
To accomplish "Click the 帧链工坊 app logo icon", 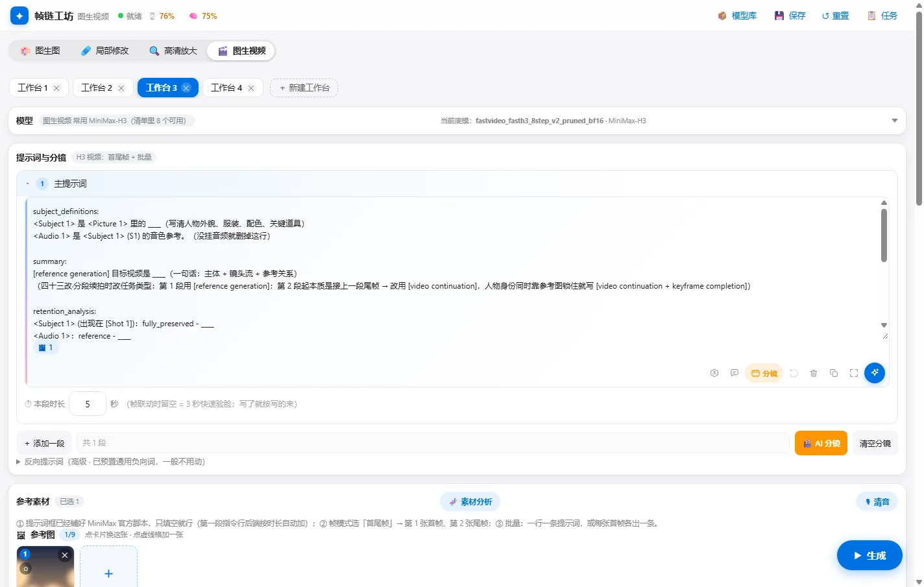I will point(19,16).
